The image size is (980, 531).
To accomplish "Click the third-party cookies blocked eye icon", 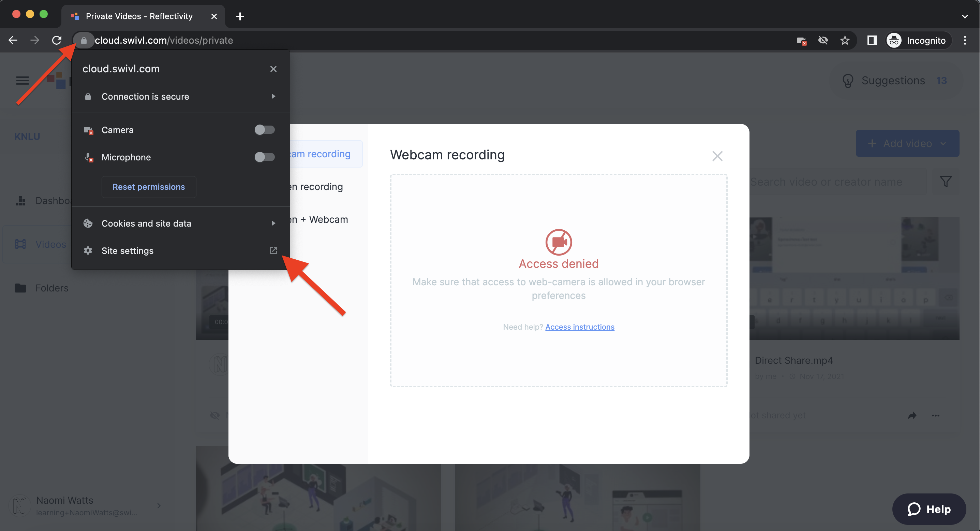I will (x=823, y=40).
